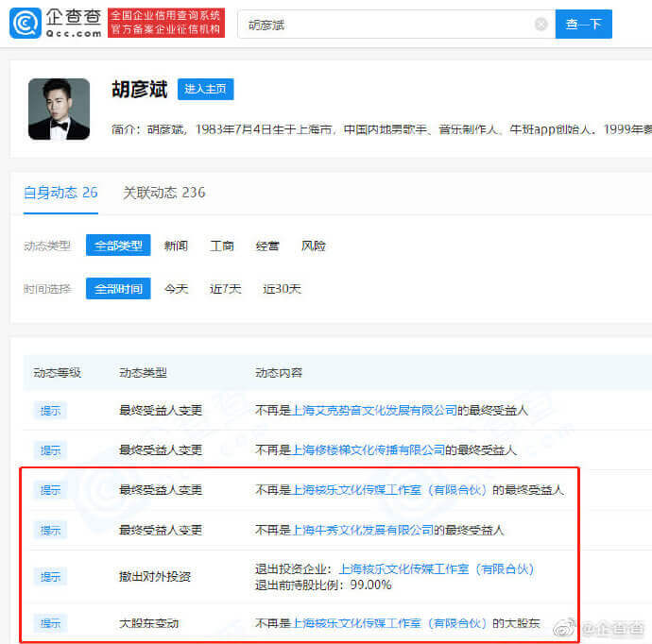Filter dynamics by 风险 type
The width and height of the screenshot is (652, 644).
314,246
